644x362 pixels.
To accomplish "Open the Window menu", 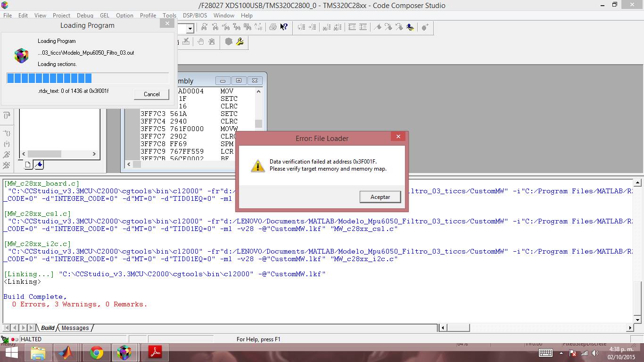I will pyautogui.click(x=223, y=15).
